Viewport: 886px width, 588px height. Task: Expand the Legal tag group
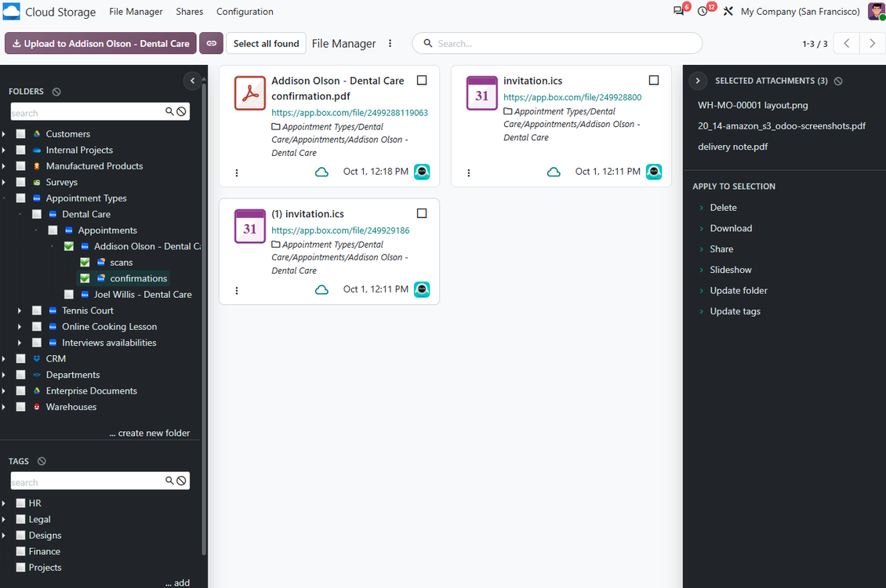[x=4, y=519]
